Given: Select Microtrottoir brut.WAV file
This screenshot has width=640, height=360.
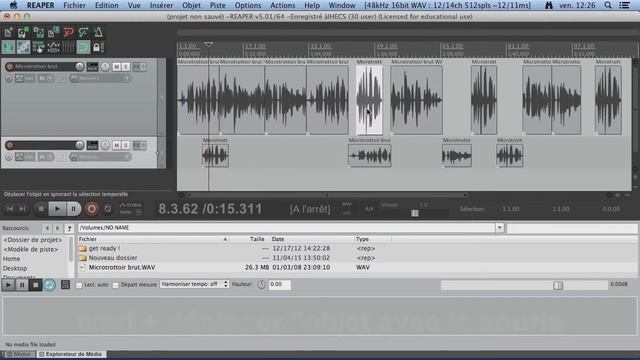Looking at the screenshot, I should tap(122, 267).
